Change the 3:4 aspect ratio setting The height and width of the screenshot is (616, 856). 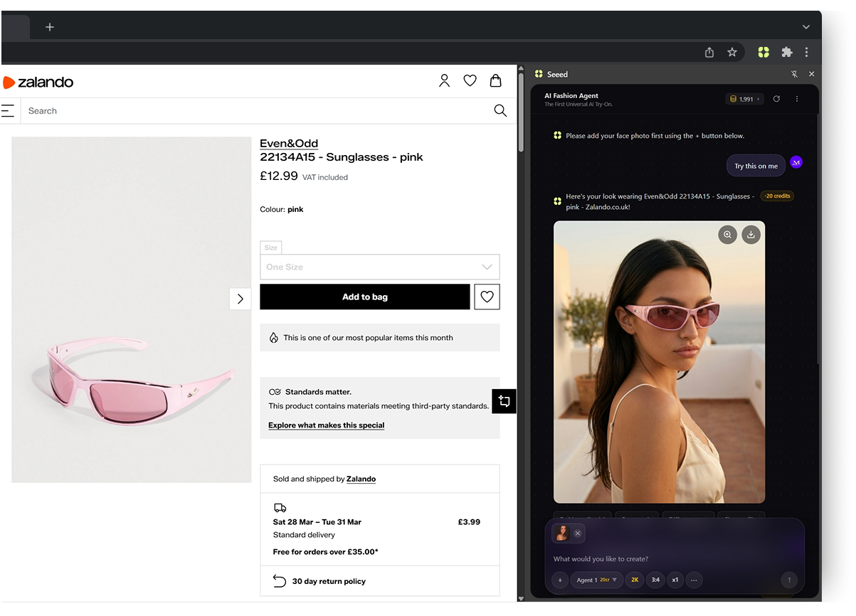[655, 580]
